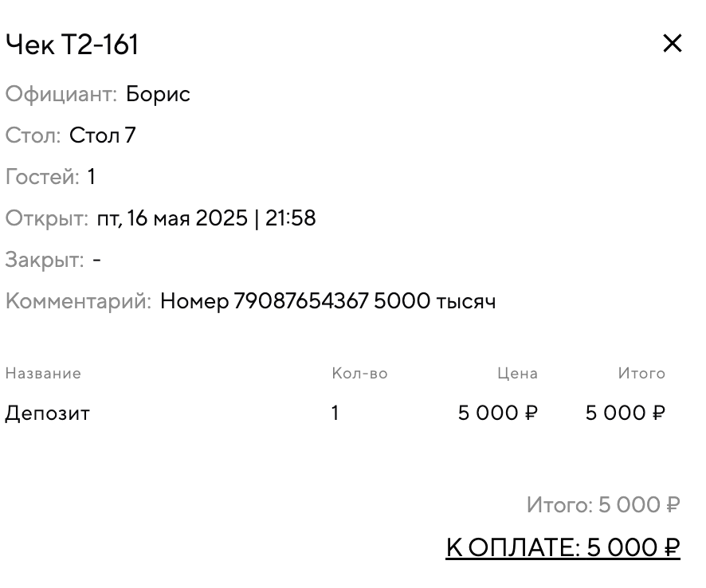This screenshot has height=588, width=706.
Task: Click the Депозит row total amount
Action: coord(626,413)
